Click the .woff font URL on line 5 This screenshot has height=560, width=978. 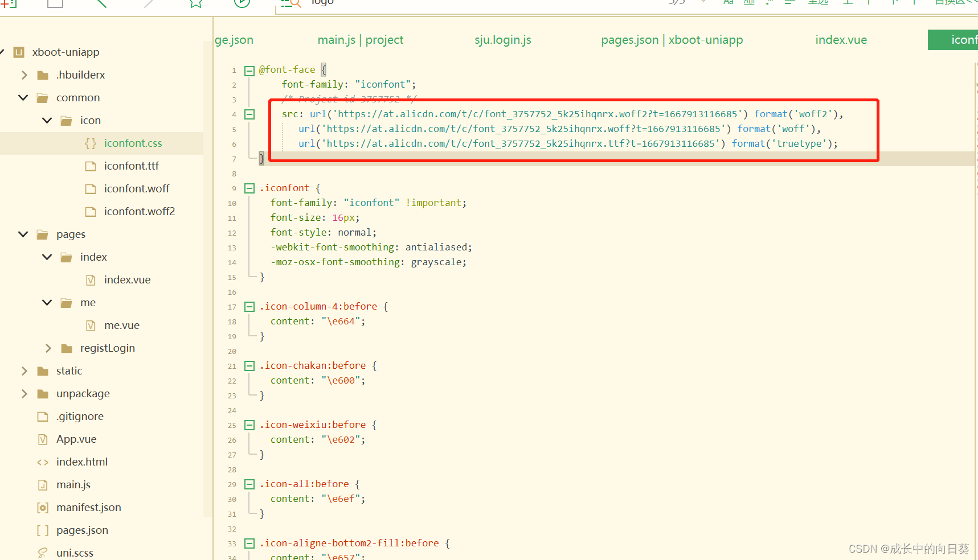(523, 129)
